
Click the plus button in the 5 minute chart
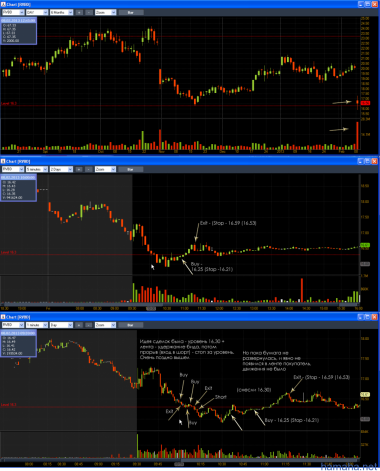tap(79, 169)
